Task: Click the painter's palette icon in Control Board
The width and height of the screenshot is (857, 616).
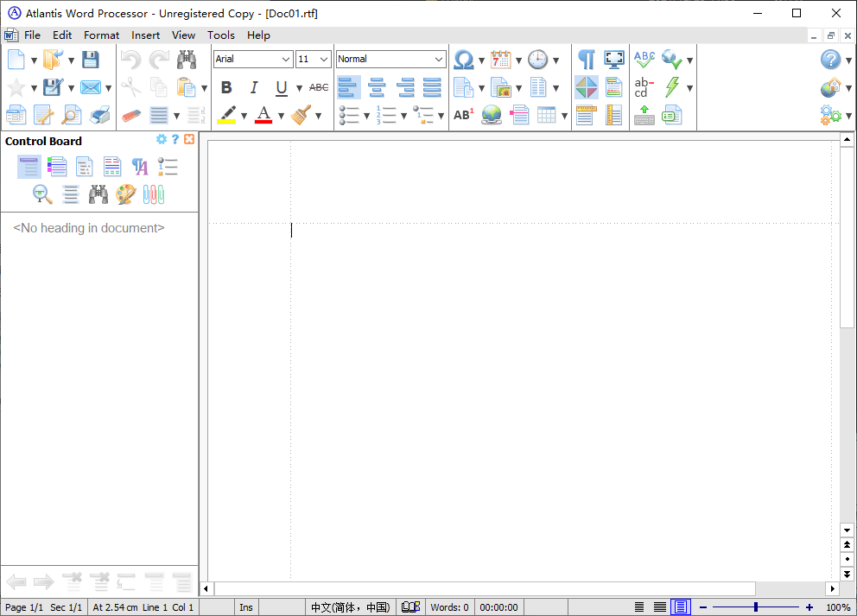Action: tap(126, 194)
